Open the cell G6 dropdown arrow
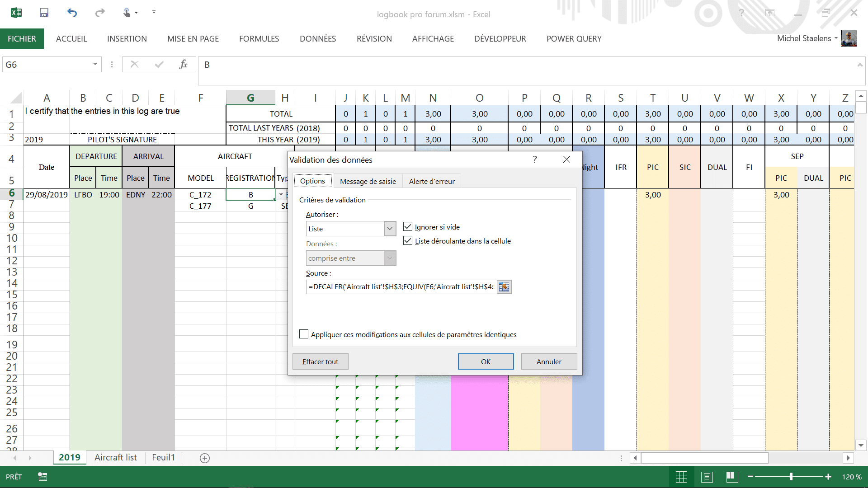The height and width of the screenshot is (488, 868). point(281,195)
